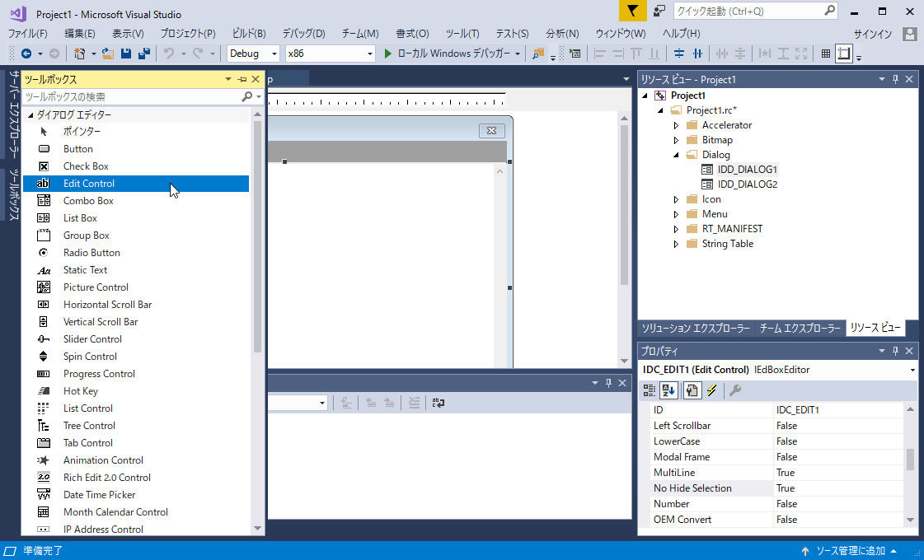924x560 pixels.
Task: Choose Rich Edit 2.0 Control
Action: 135,478
